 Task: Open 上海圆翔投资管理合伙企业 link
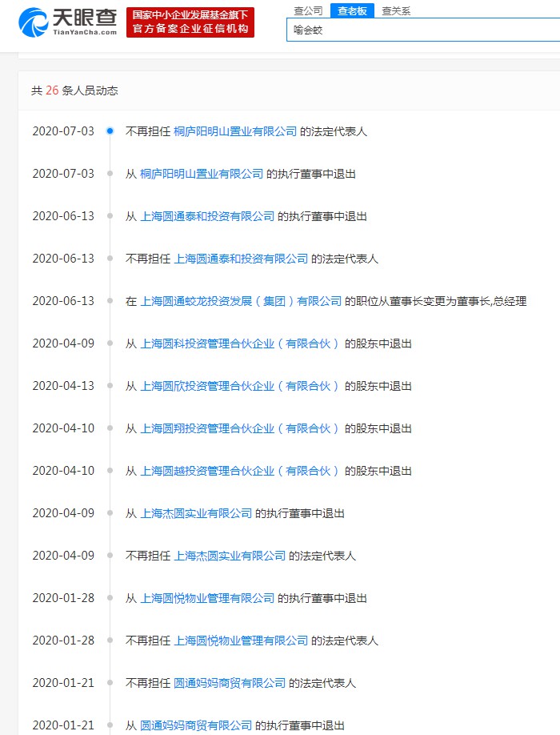coord(239,428)
